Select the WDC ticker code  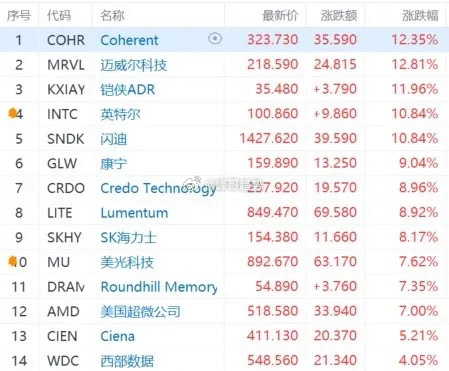click(63, 361)
